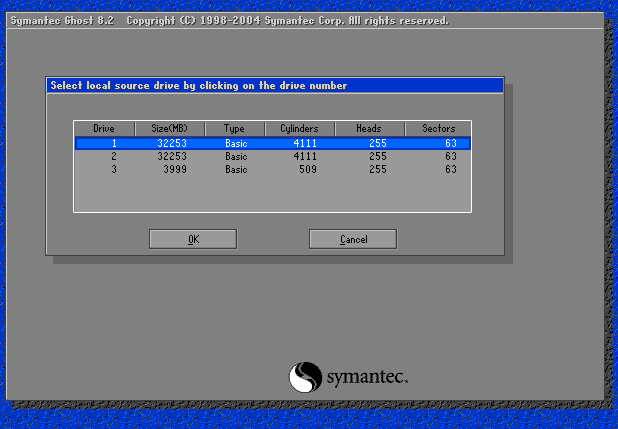The height and width of the screenshot is (429, 618).
Task: Click the select source drive dialog title bar
Action: tap(274, 86)
